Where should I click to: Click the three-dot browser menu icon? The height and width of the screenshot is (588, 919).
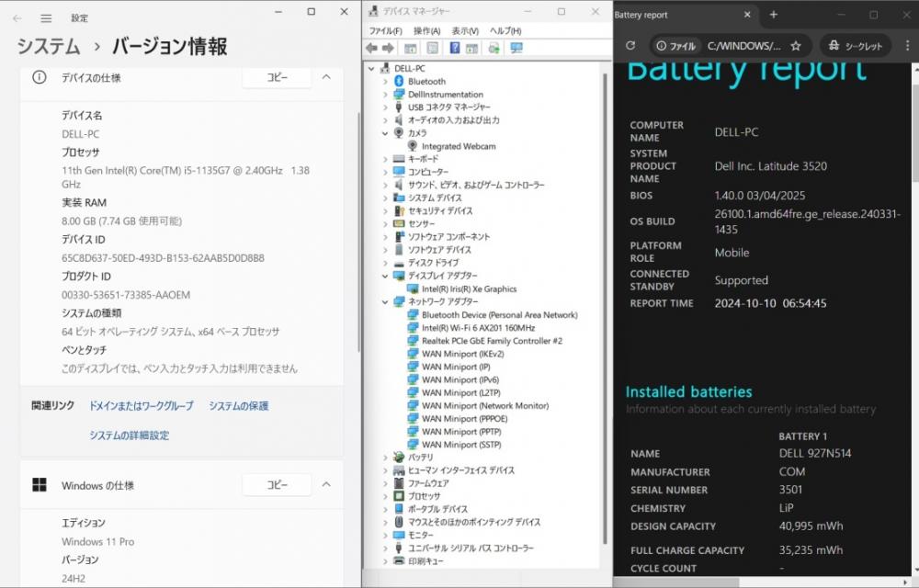(x=907, y=46)
